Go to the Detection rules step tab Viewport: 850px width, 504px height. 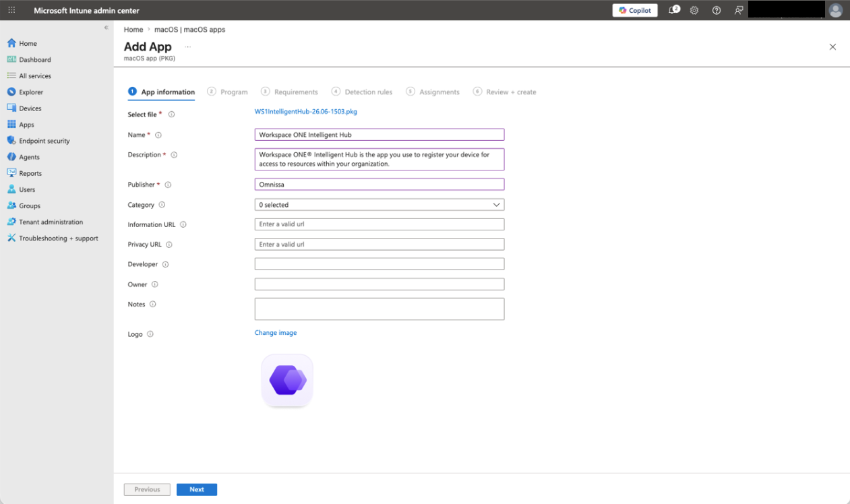362,92
